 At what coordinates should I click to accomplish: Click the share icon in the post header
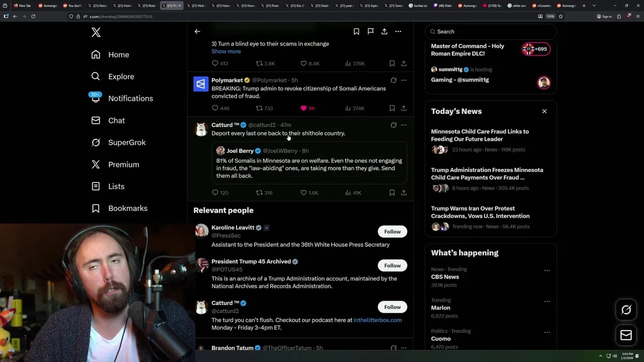tap(384, 31)
